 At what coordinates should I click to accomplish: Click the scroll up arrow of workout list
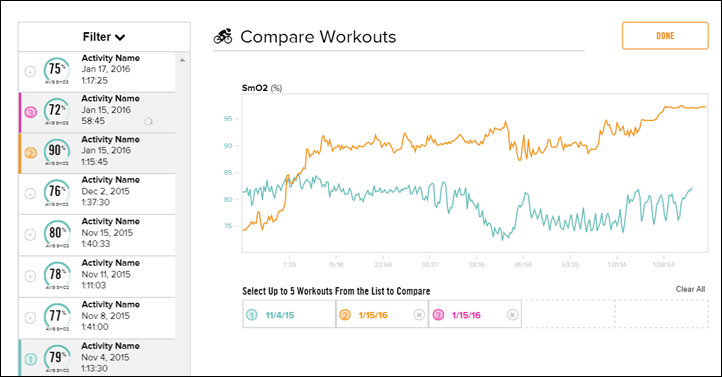click(x=182, y=60)
